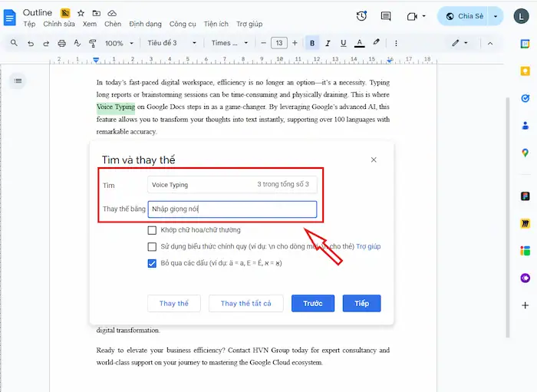Click the text color icon

[359, 43]
